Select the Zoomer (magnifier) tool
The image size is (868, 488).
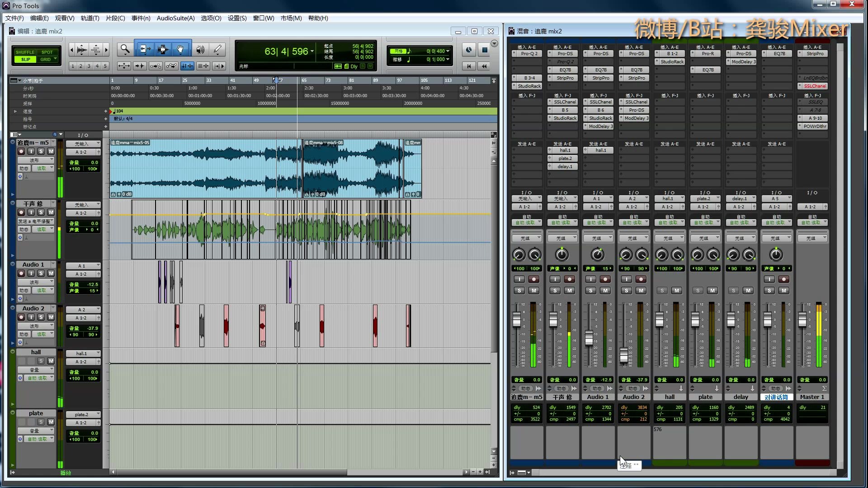[x=125, y=50]
